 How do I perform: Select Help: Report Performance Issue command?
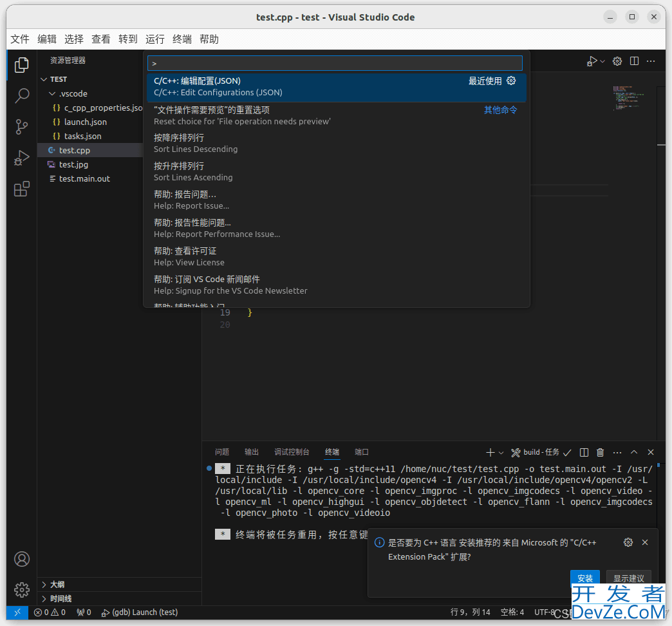337,228
